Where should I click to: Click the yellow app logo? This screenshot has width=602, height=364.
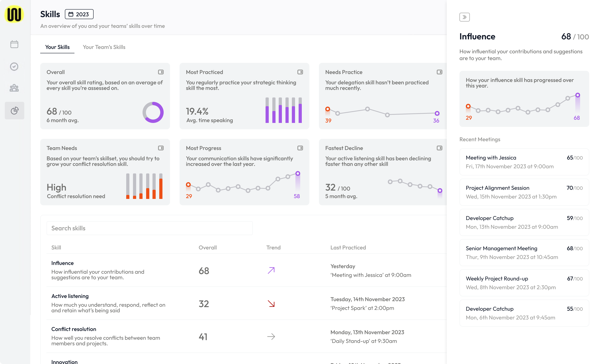(x=14, y=14)
